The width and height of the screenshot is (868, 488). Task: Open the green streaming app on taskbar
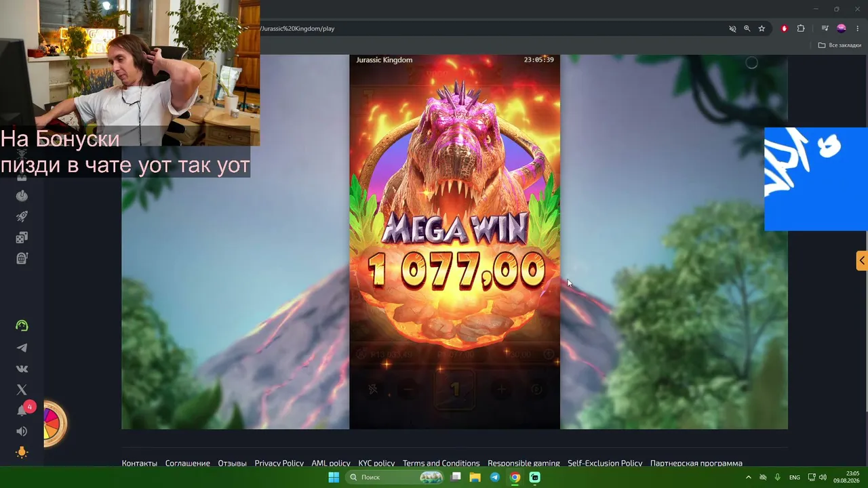click(534, 477)
